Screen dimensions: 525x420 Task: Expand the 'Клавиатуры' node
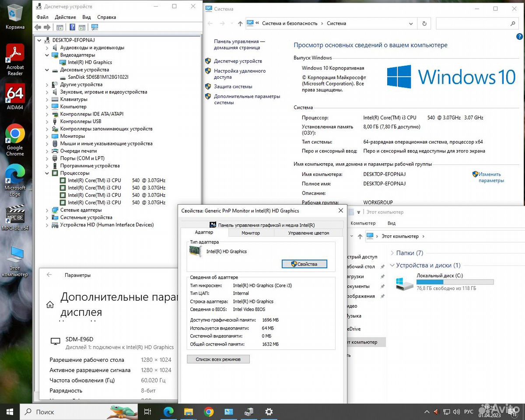tap(47, 99)
